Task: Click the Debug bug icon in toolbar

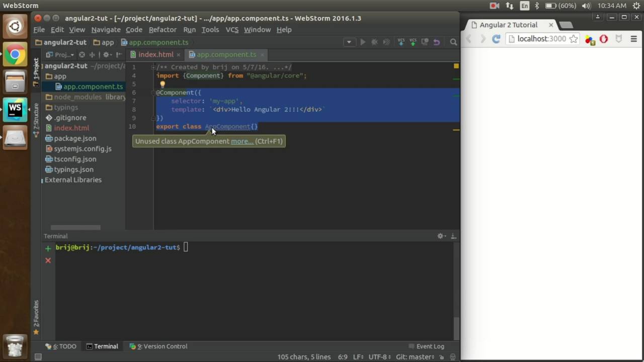Action: (x=374, y=42)
